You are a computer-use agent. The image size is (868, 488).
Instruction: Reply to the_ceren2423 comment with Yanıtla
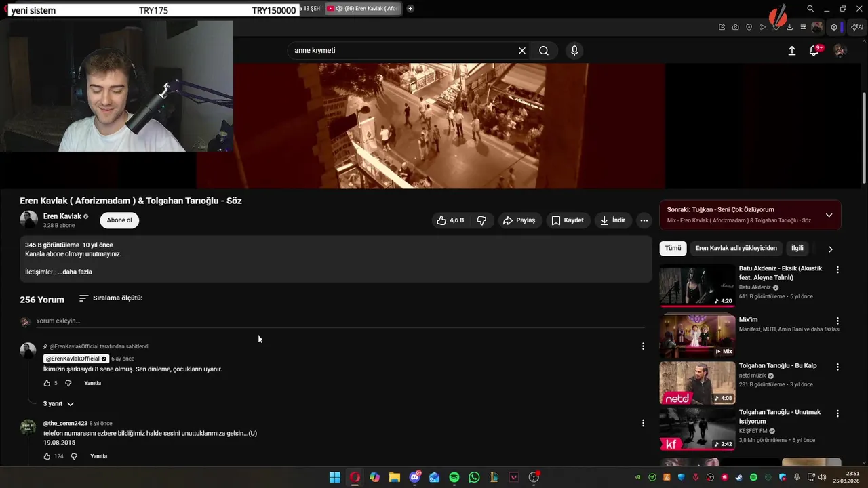[x=99, y=456]
